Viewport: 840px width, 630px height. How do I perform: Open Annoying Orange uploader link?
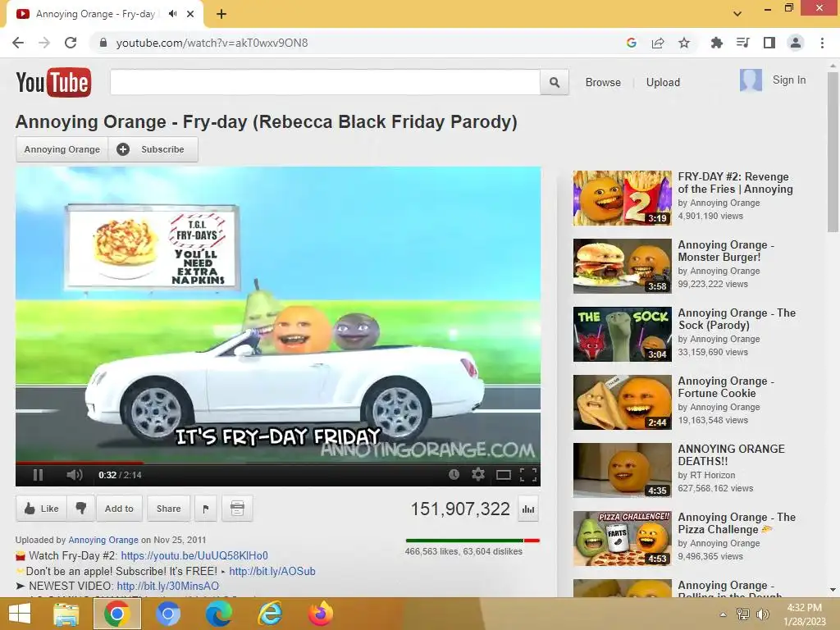tap(103, 540)
